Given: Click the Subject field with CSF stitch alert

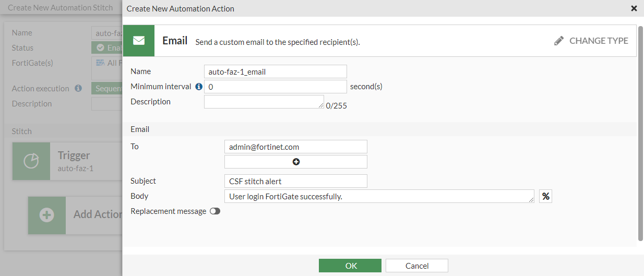Looking at the screenshot, I should coord(295,181).
